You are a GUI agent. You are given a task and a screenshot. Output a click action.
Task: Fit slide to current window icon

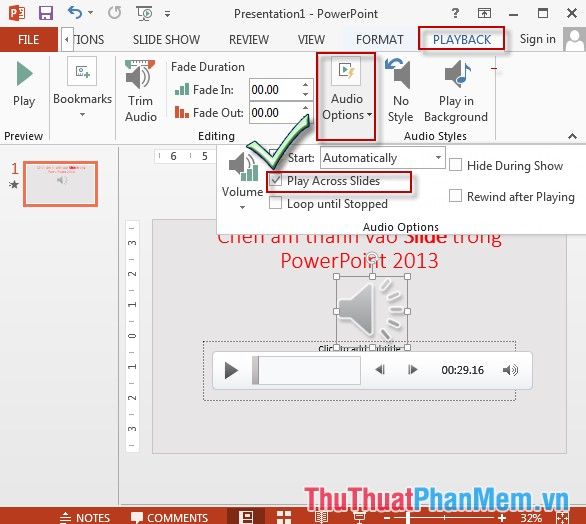click(562, 518)
